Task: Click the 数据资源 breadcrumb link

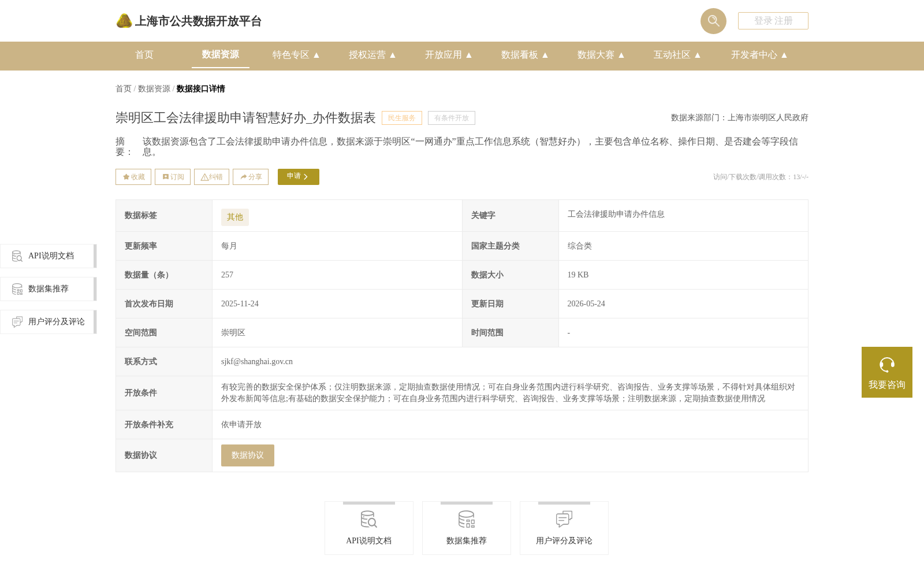Action: pyautogui.click(x=154, y=88)
